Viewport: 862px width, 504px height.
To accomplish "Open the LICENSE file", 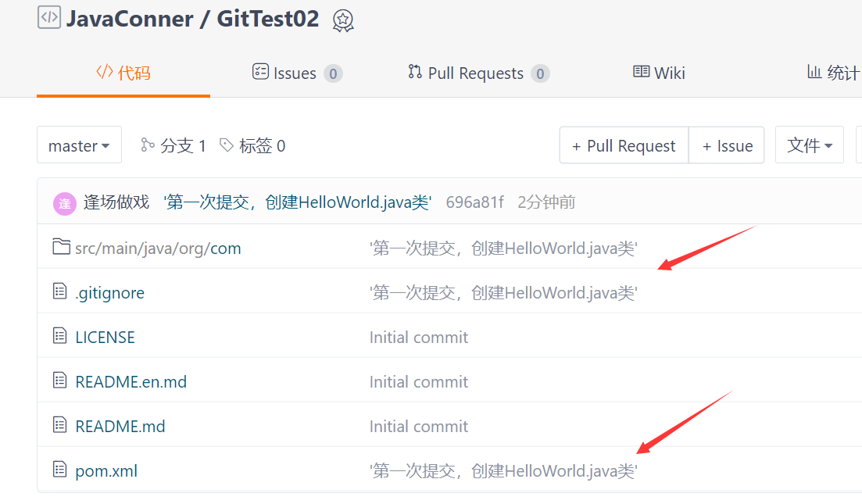I will point(105,337).
